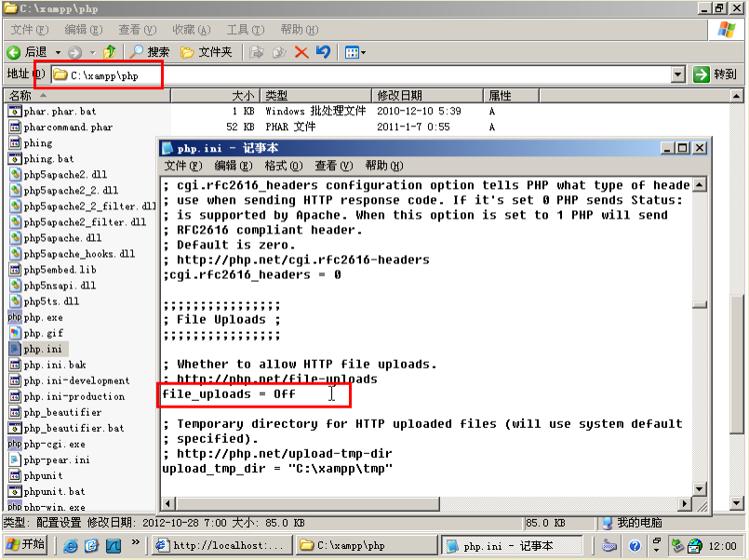Select php5apache2_2_filter.dll file icon
Image resolution: width=749 pixels, height=560 pixels.
(x=15, y=206)
